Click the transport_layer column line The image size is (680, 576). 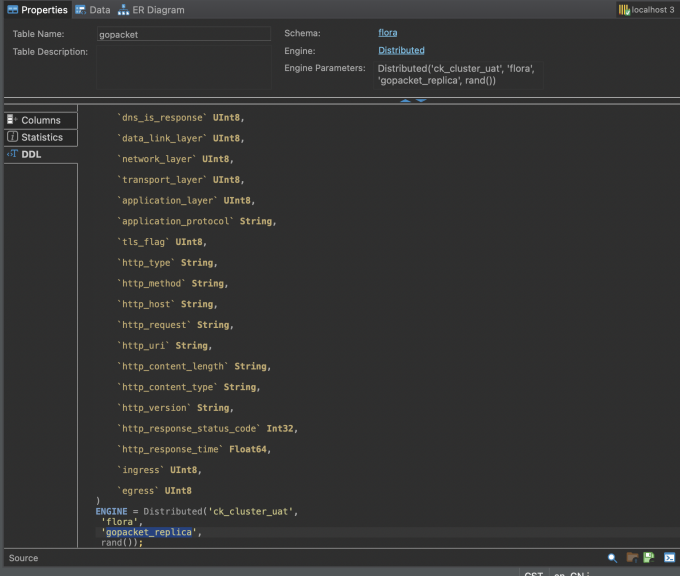tap(180, 180)
